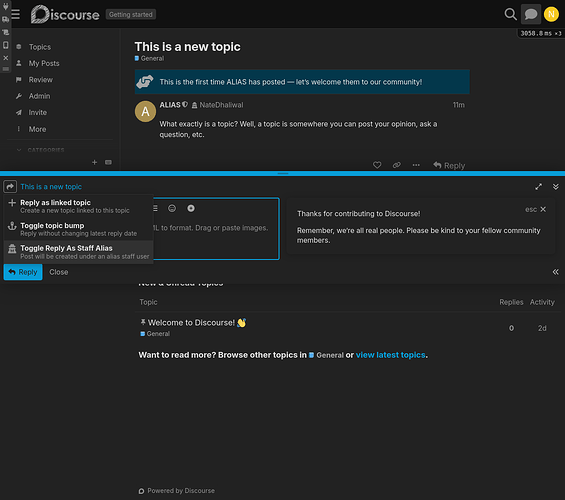The width and height of the screenshot is (565, 500).
Task: Click the keyboard shortcuts icon in sidebar
Action: tap(108, 162)
